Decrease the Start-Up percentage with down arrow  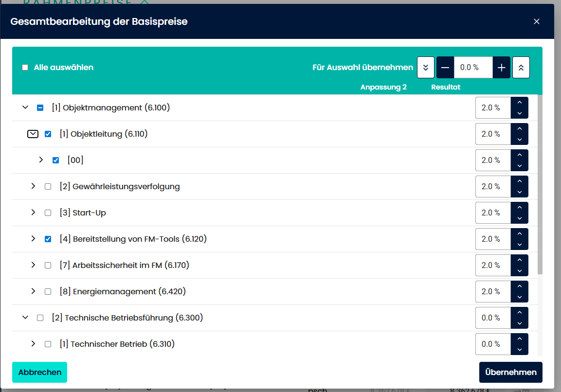pyautogui.click(x=520, y=218)
